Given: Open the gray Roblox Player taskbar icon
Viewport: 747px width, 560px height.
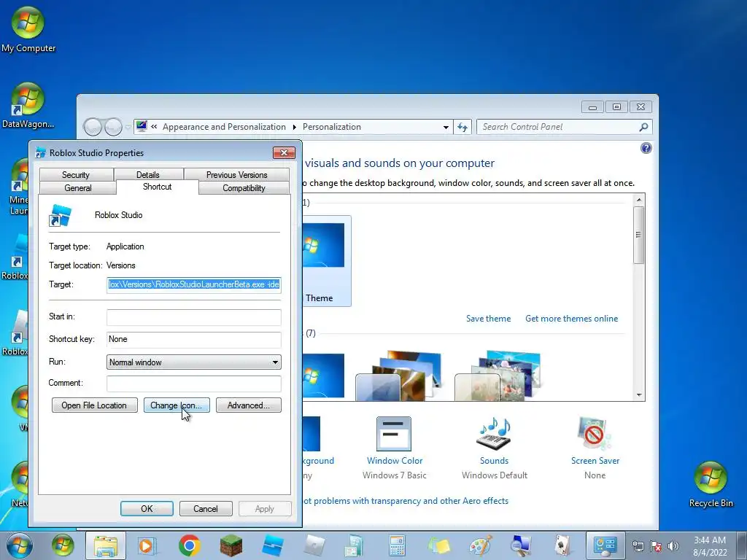Looking at the screenshot, I should click(x=314, y=545).
